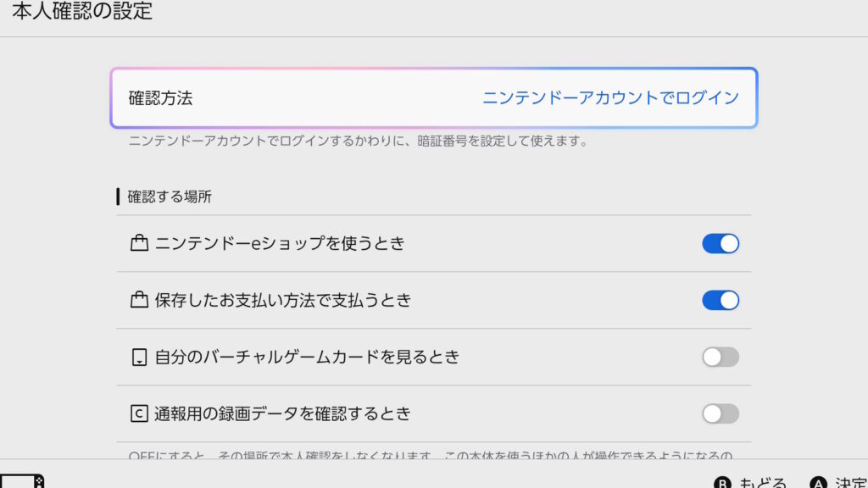
Task: Disable the ニンテンドーeショップを使うとき toggle
Action: pos(720,244)
